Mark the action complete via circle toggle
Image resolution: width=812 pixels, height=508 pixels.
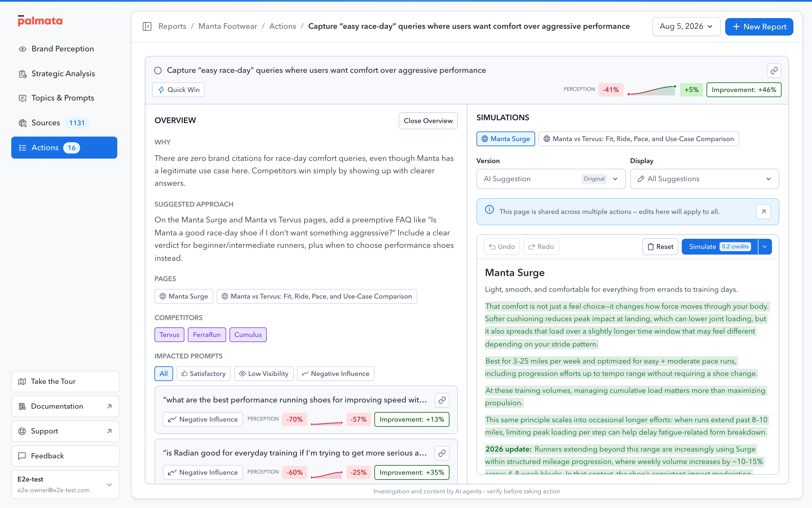point(158,70)
